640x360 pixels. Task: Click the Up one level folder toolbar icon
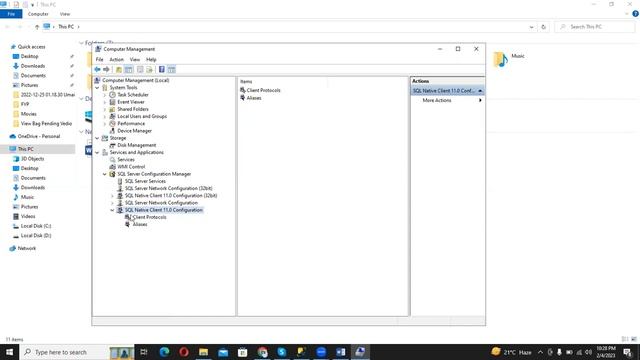(x=119, y=69)
